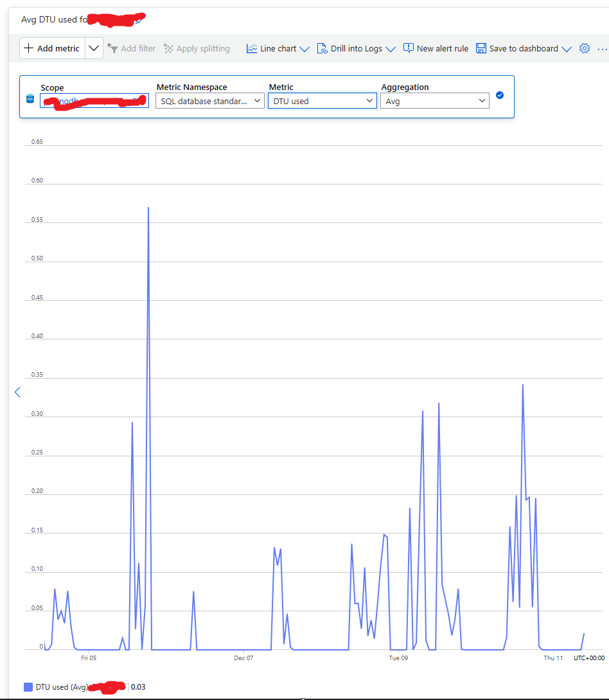Click the DTU used legend color swatch
Screen dimensions: 609x700
coord(28,687)
